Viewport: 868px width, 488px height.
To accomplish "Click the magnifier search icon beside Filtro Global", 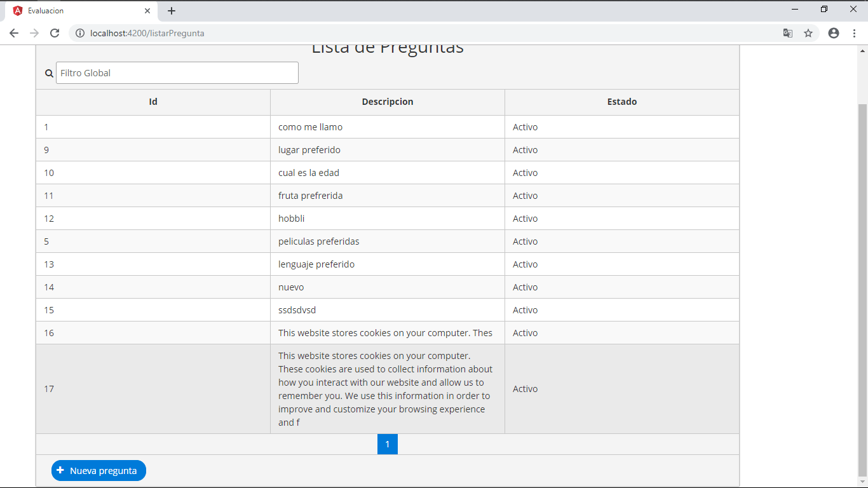I will coord(49,73).
